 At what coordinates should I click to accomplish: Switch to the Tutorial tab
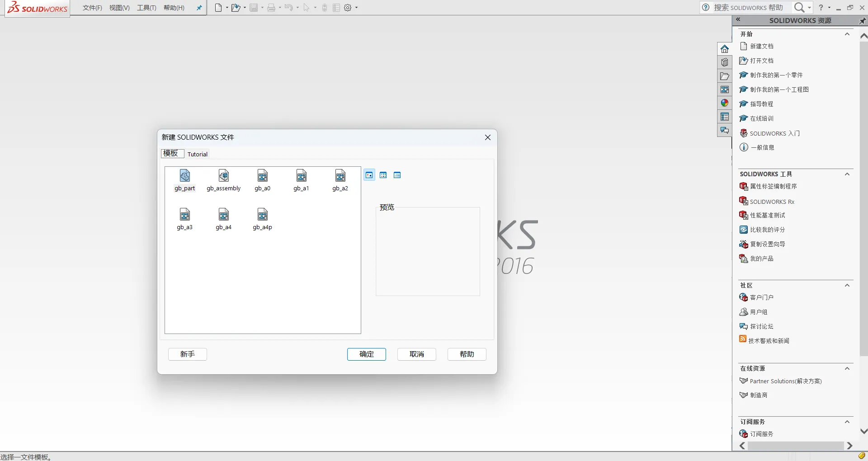(x=198, y=154)
